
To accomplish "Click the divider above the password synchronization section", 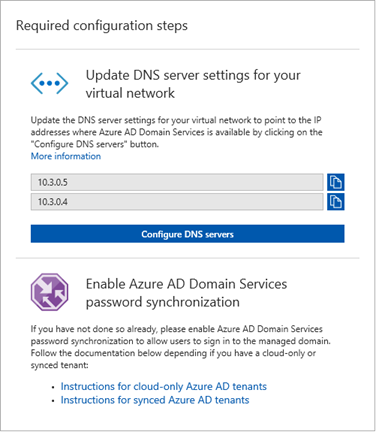I will (x=187, y=258).
